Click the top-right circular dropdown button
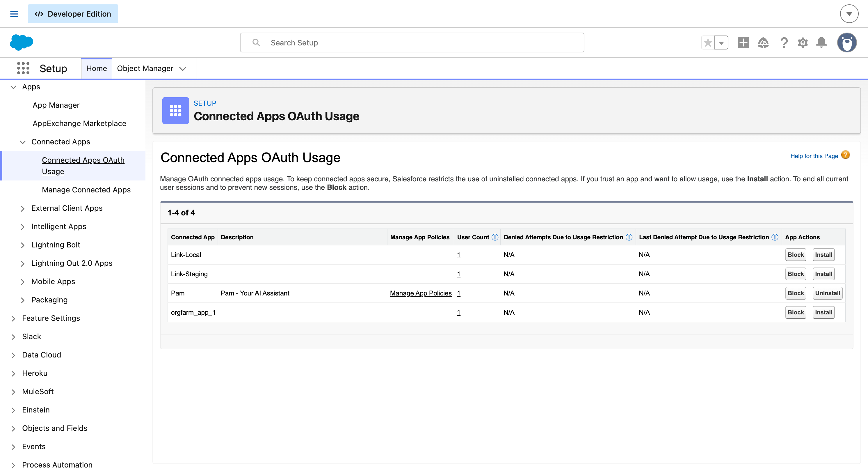This screenshot has height=471, width=868. [849, 14]
